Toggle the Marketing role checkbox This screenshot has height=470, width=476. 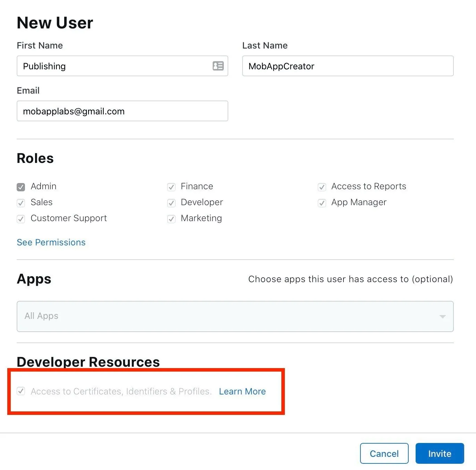point(171,219)
